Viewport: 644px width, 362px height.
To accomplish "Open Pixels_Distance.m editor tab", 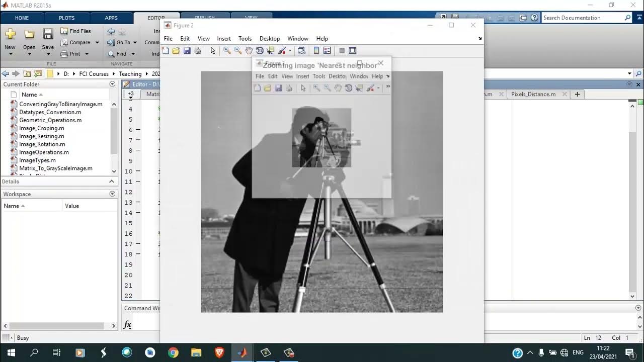I will click(x=533, y=94).
